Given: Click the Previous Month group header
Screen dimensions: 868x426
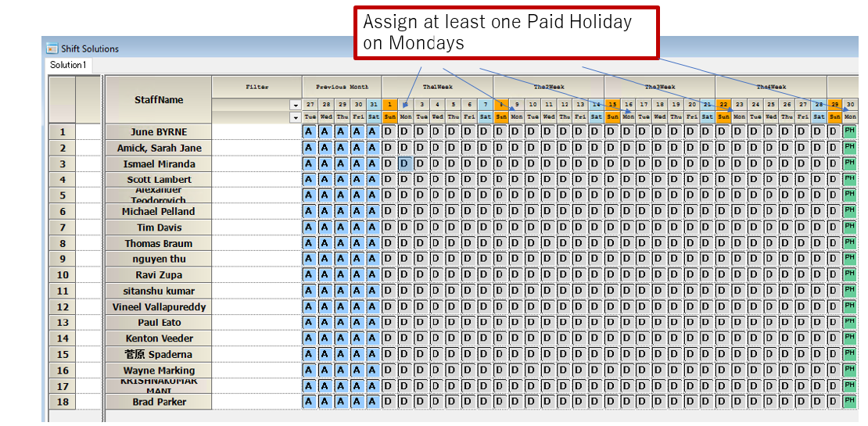Looking at the screenshot, I should coord(342,87).
